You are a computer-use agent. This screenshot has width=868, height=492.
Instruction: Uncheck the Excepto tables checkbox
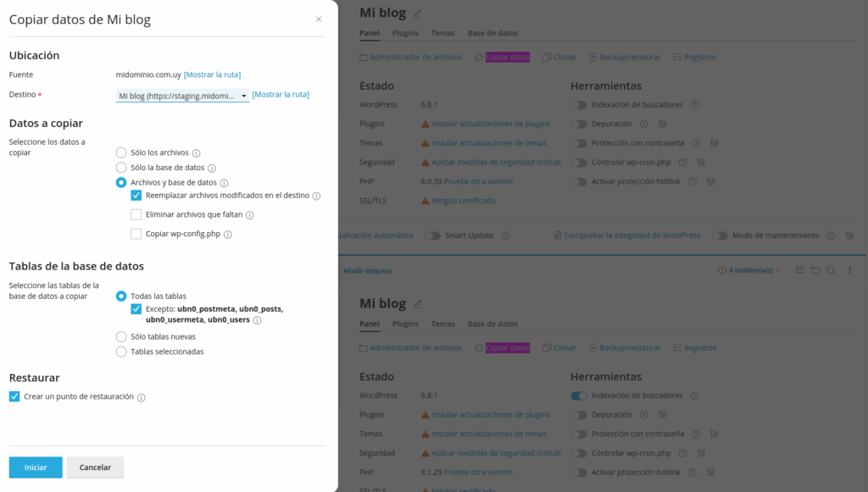pyautogui.click(x=136, y=309)
